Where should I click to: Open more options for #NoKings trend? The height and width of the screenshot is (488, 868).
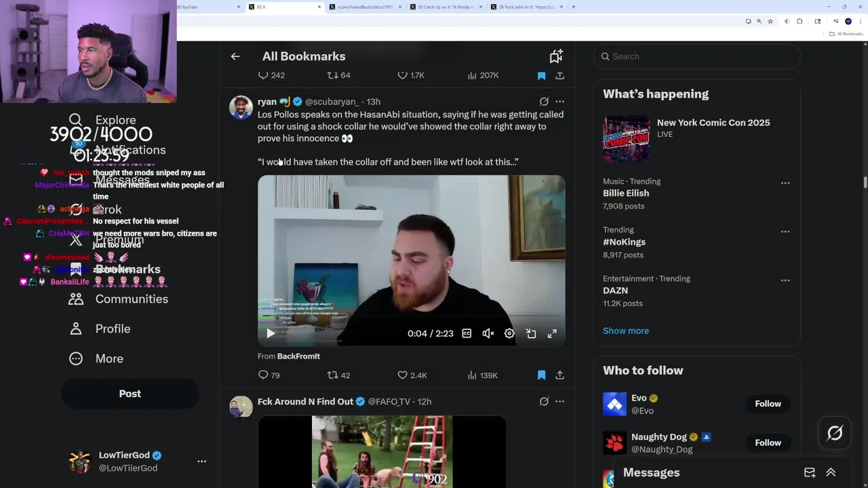pyautogui.click(x=785, y=232)
